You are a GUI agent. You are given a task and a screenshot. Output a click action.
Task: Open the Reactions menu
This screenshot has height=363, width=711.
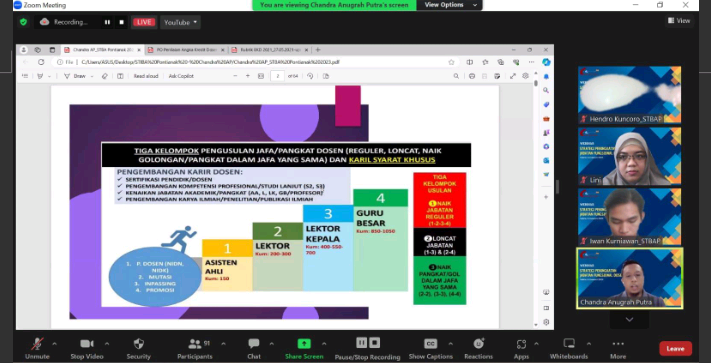pyautogui.click(x=478, y=348)
